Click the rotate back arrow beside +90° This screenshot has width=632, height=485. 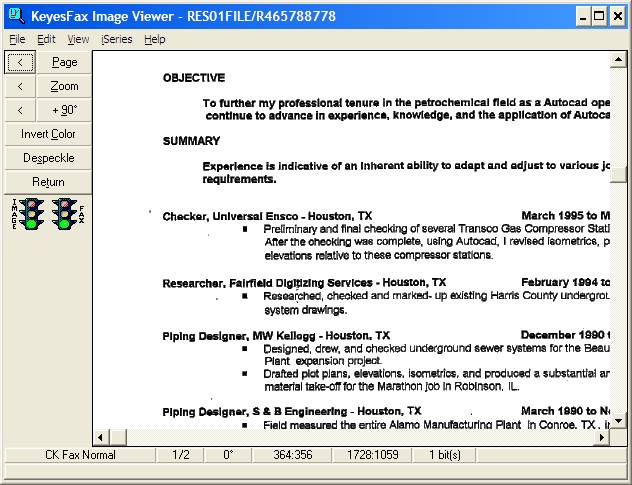pyautogui.click(x=20, y=110)
